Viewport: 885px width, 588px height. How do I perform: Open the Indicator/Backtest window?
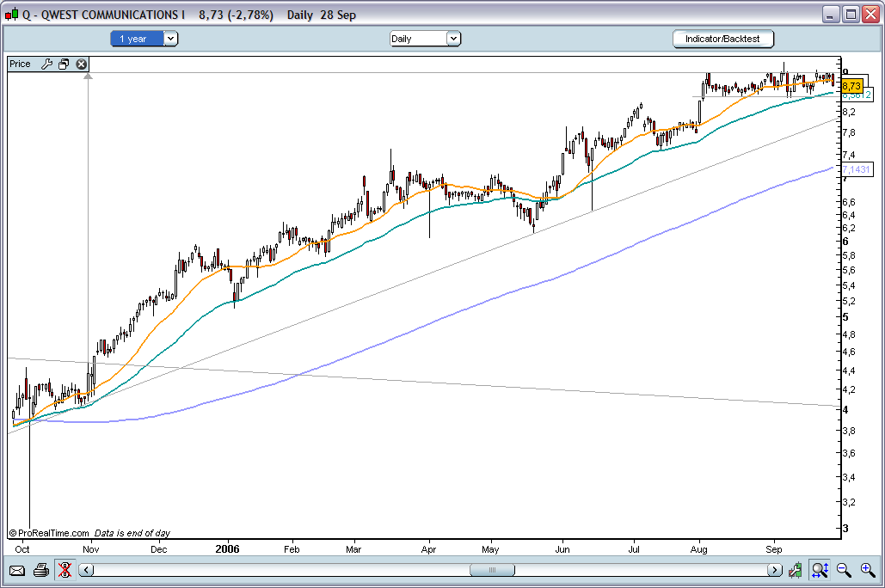[x=722, y=39]
